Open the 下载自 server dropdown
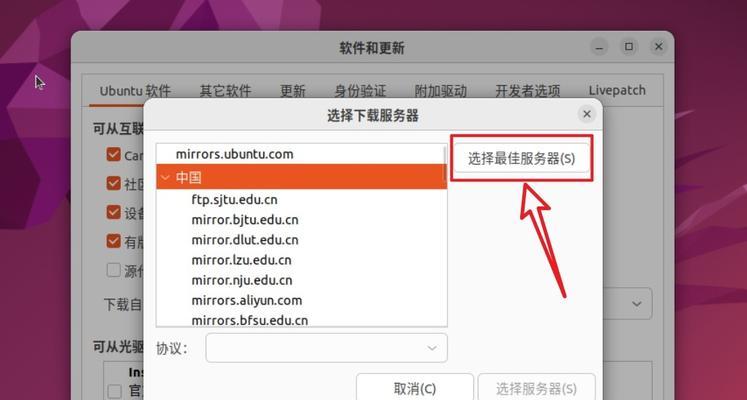Screen dimensions: 747x400 636,304
